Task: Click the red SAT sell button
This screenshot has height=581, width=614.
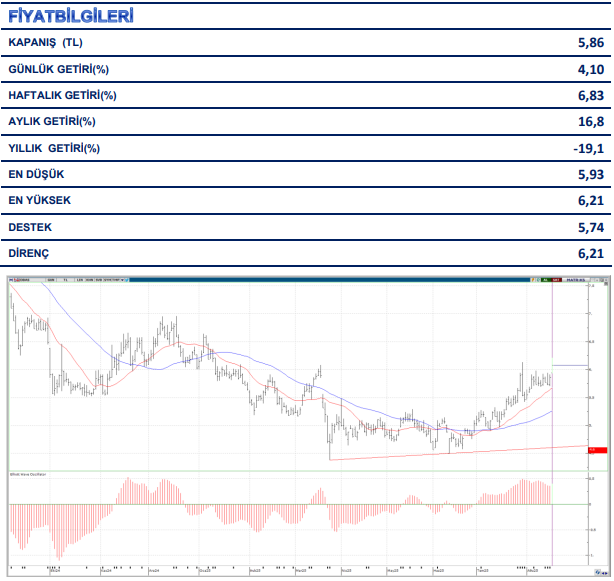Action: (557, 281)
